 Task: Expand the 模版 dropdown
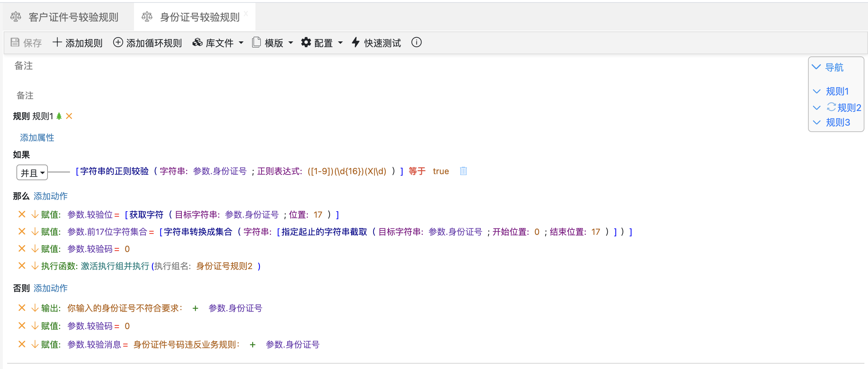point(273,43)
